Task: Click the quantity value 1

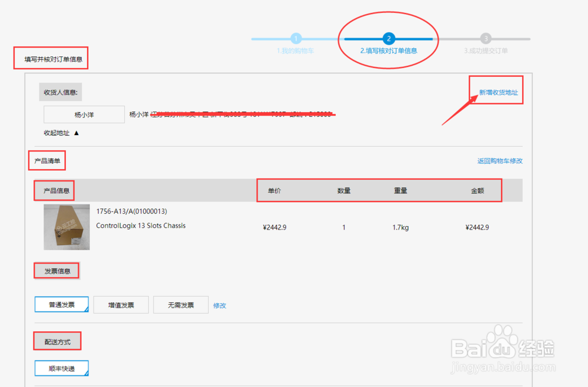Action: pyautogui.click(x=343, y=227)
